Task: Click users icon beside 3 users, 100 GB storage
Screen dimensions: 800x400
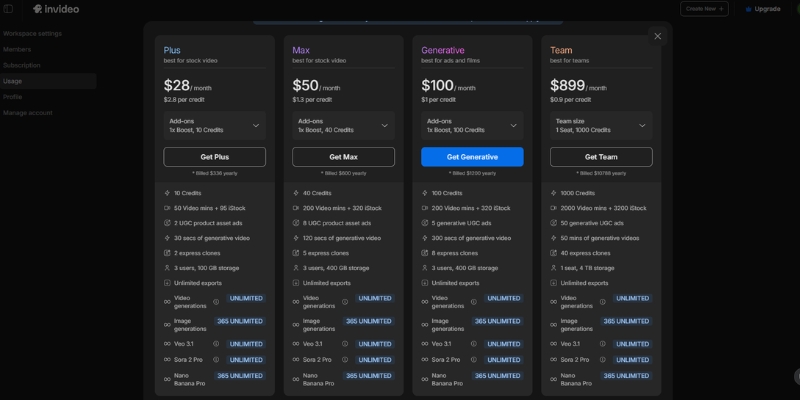Action: [167, 268]
